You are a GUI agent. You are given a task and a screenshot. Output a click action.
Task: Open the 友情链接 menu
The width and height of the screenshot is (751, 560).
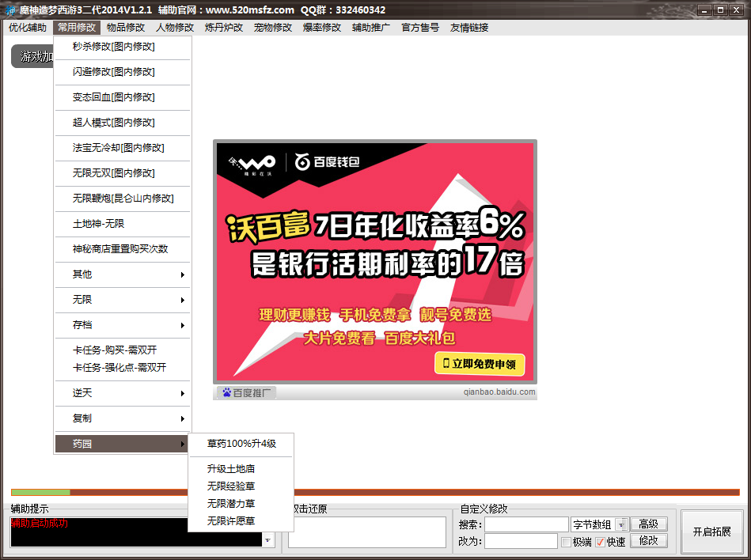[x=469, y=27]
